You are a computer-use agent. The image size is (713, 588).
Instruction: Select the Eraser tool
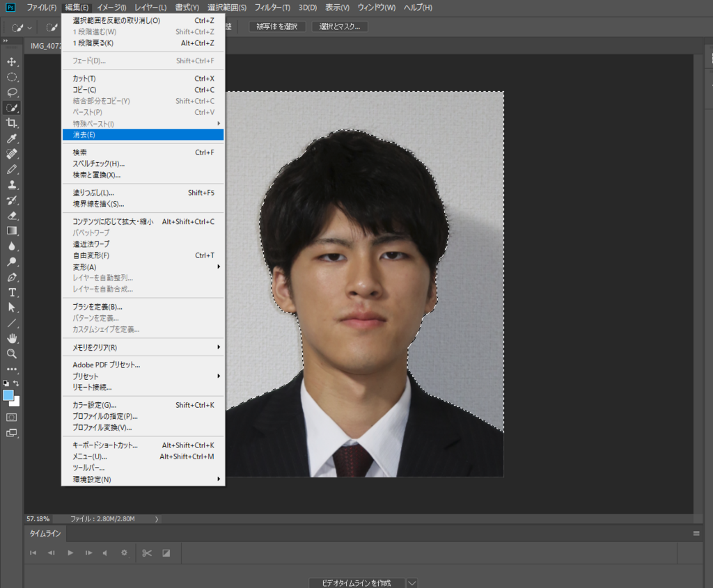12,216
